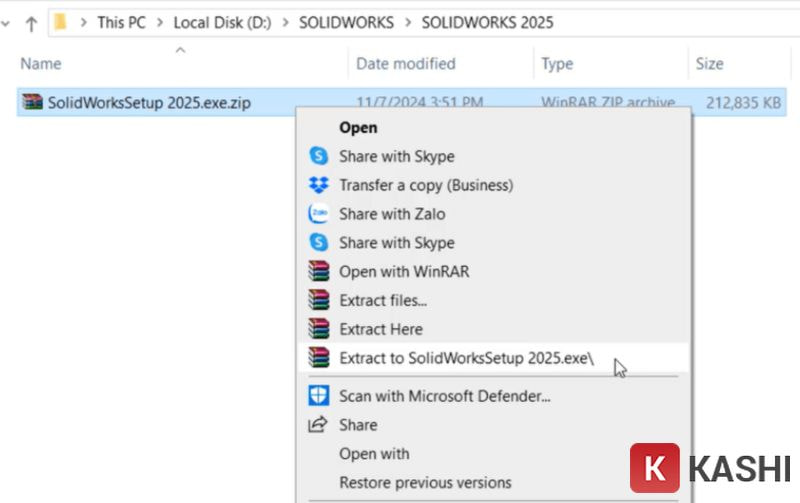
Task: Click the WinRAR icon beside Open with WinRAR
Action: pos(319,271)
